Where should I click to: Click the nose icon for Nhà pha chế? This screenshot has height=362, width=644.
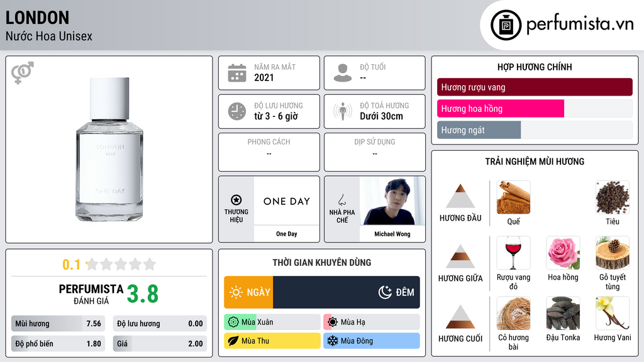341,200
